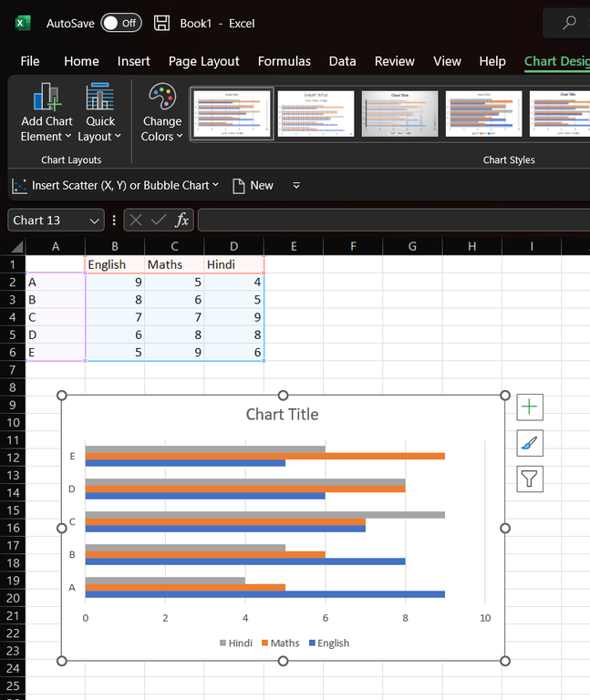Open the Help tab
Viewport: 590px width, 700px height.
pyautogui.click(x=492, y=61)
